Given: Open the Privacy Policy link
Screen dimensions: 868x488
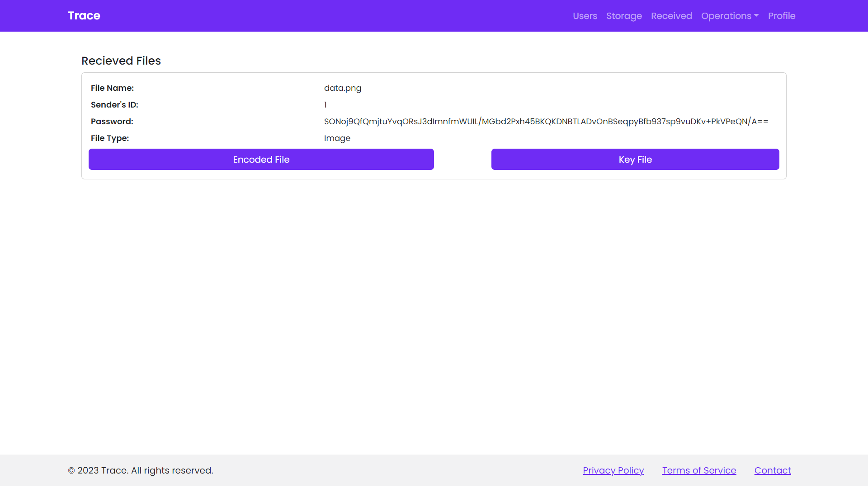Looking at the screenshot, I should 613,470.
